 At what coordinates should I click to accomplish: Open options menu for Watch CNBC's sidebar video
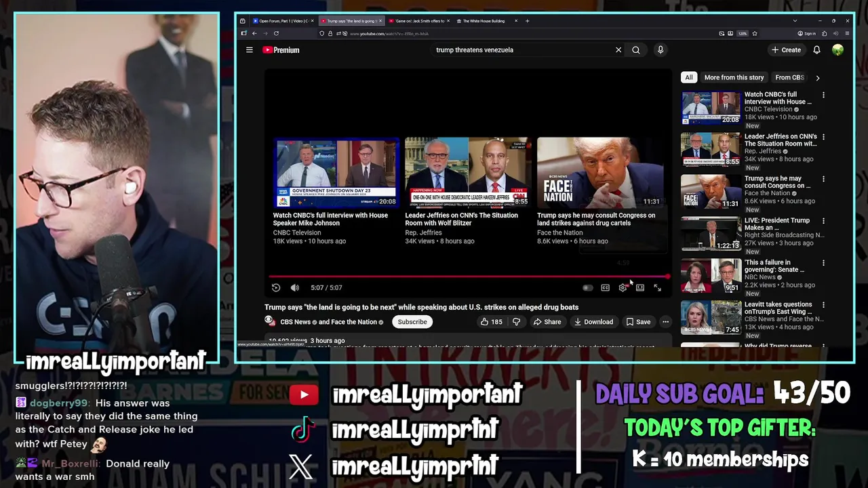823,96
